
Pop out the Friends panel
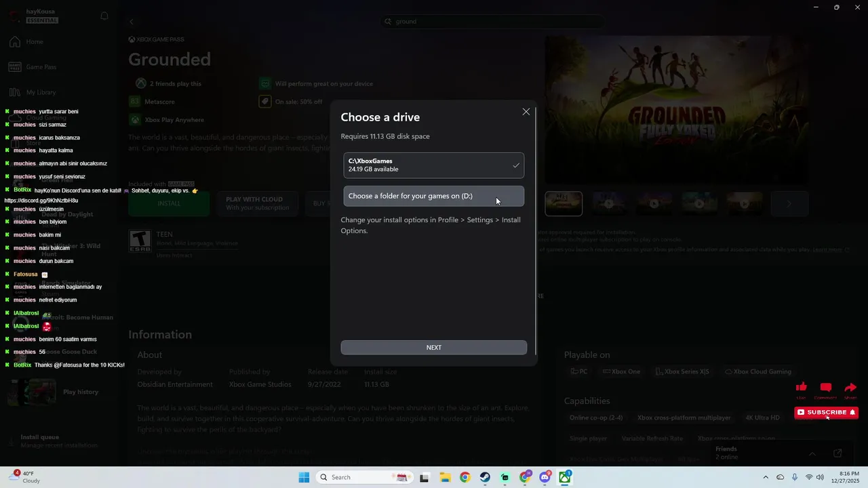pos(837,453)
